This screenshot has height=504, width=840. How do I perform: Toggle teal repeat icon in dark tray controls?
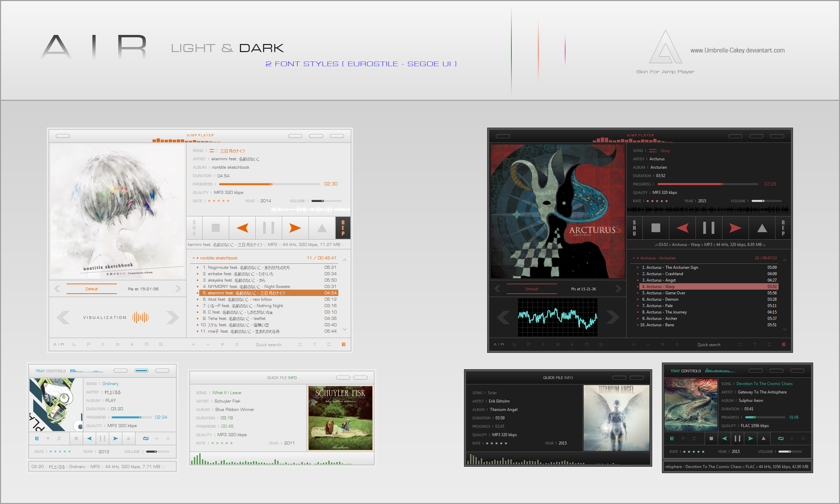point(781,438)
